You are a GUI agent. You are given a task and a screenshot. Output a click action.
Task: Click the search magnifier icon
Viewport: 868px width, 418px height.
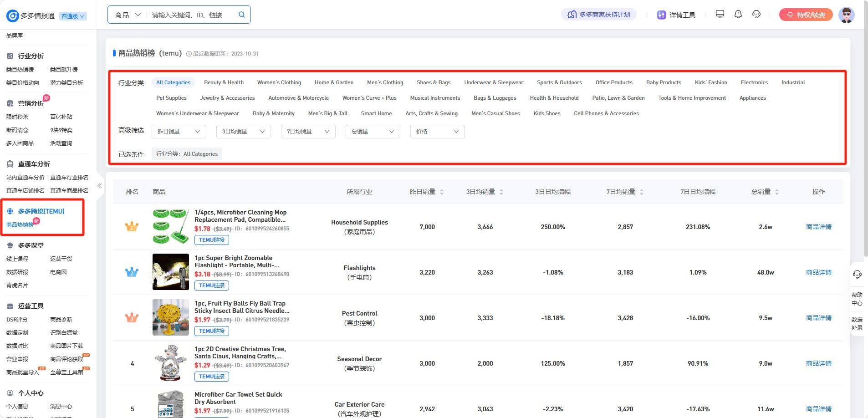pyautogui.click(x=242, y=15)
